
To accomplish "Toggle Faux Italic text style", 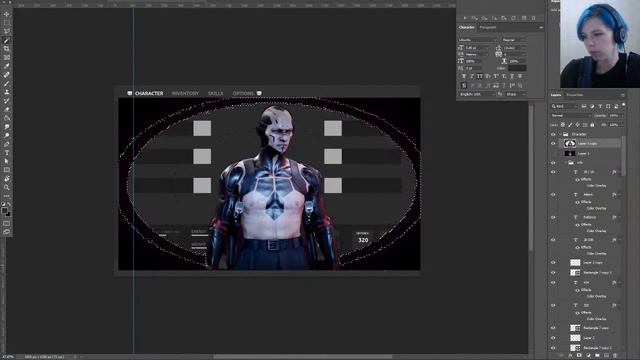I will pos(472,76).
